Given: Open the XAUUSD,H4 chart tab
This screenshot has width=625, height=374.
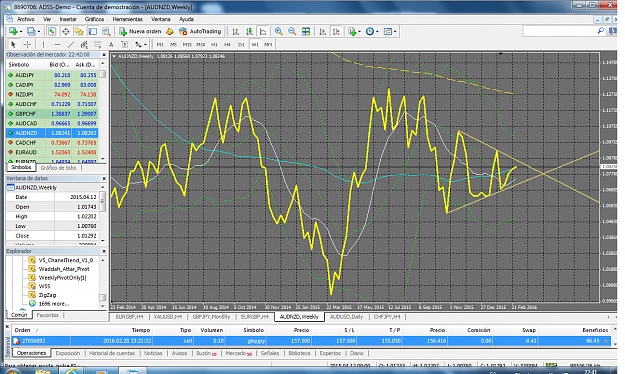Looking at the screenshot, I should click(x=167, y=317).
